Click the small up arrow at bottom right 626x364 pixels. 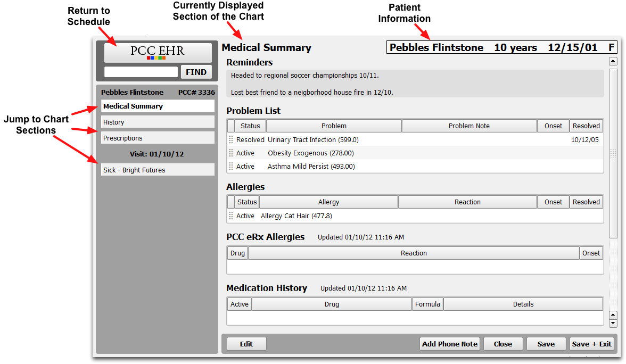click(613, 315)
